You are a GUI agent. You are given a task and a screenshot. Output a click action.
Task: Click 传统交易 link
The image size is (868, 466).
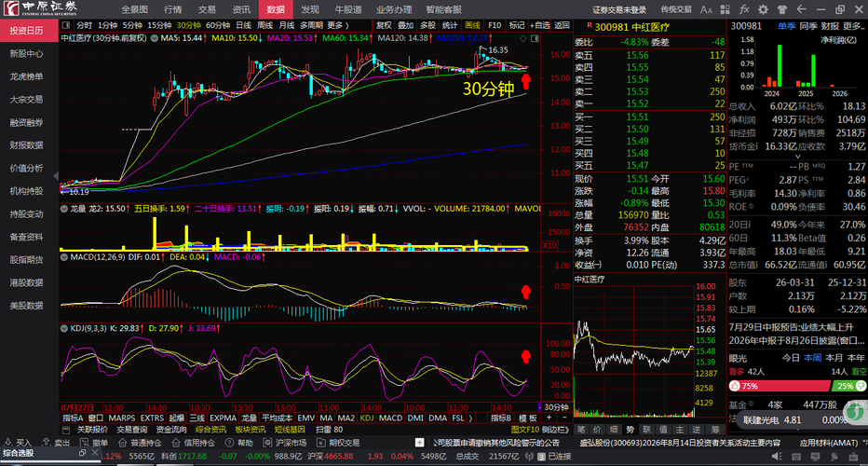coord(676,9)
